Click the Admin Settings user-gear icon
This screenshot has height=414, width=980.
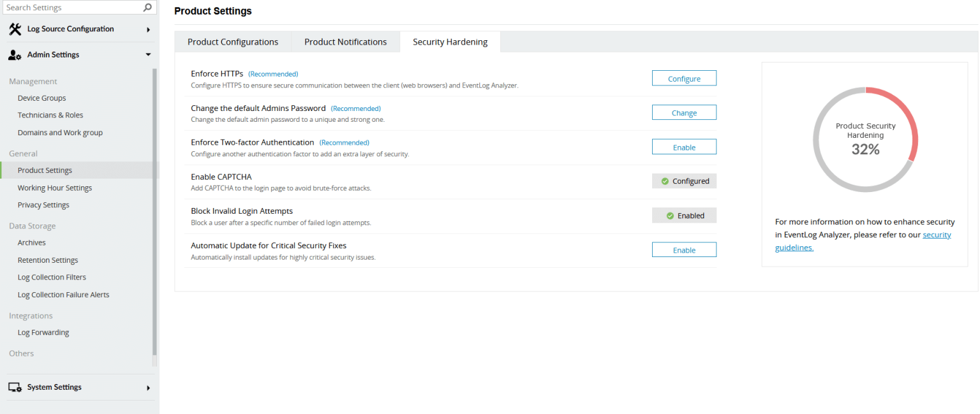pos(15,55)
